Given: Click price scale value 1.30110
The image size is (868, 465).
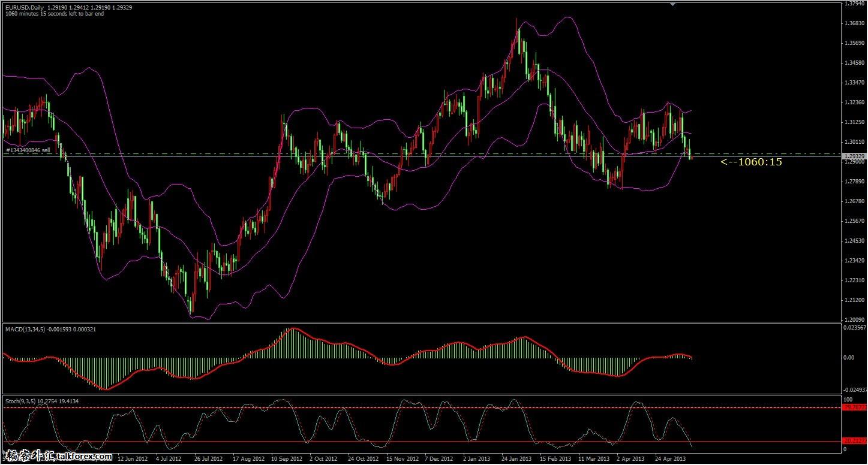Looking at the screenshot, I should pos(854,142).
